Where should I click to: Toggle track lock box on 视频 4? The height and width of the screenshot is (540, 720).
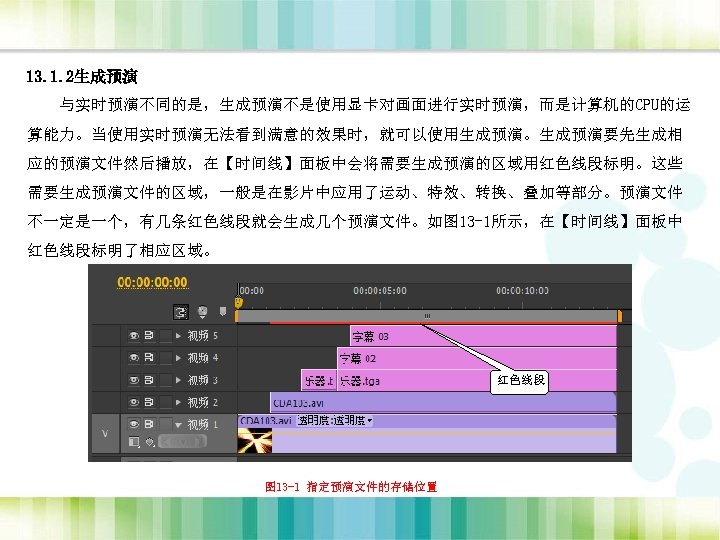pyautogui.click(x=165, y=358)
